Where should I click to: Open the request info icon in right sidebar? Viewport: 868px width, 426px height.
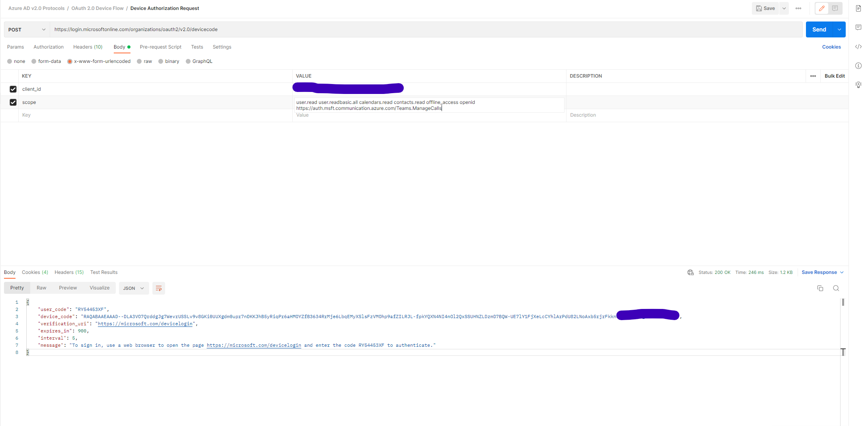(x=858, y=66)
